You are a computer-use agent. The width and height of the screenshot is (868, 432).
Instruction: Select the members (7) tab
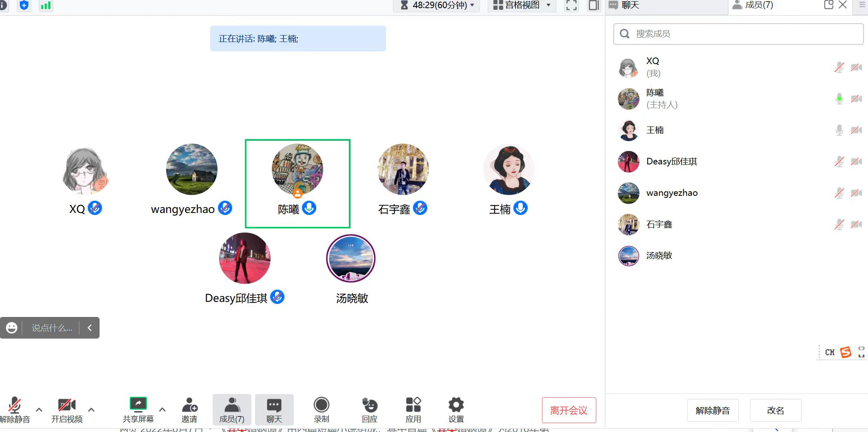click(753, 5)
